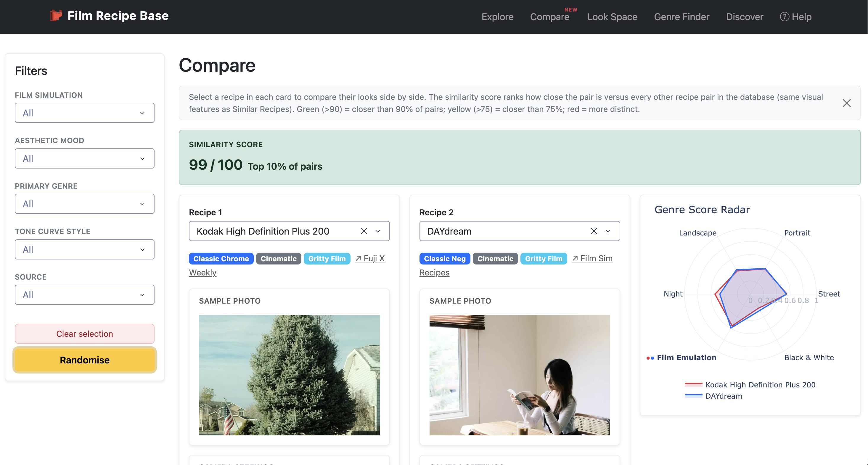Click the Film Emulation radar axis label
868x465 pixels.
[687, 357]
